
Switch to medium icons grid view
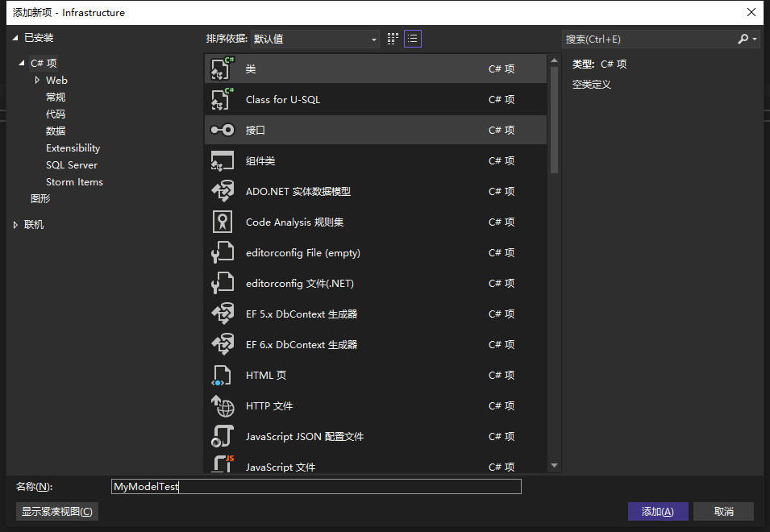point(393,39)
